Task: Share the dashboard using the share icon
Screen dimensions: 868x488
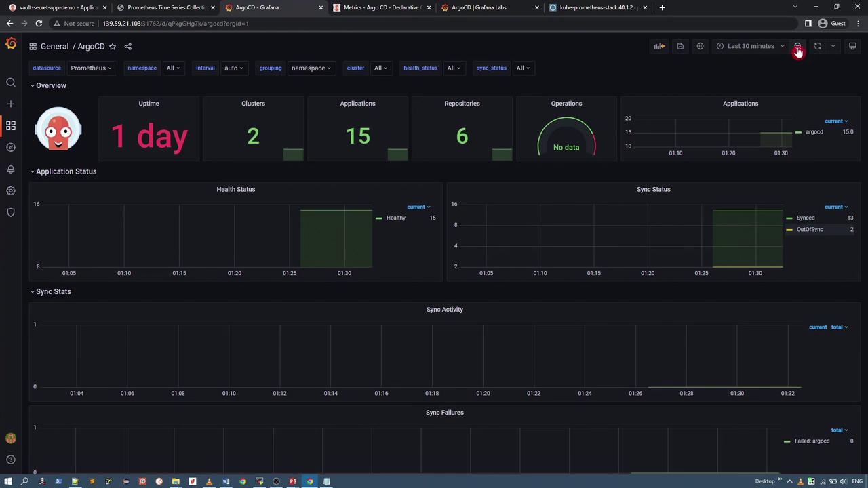Action: pyautogui.click(x=127, y=47)
